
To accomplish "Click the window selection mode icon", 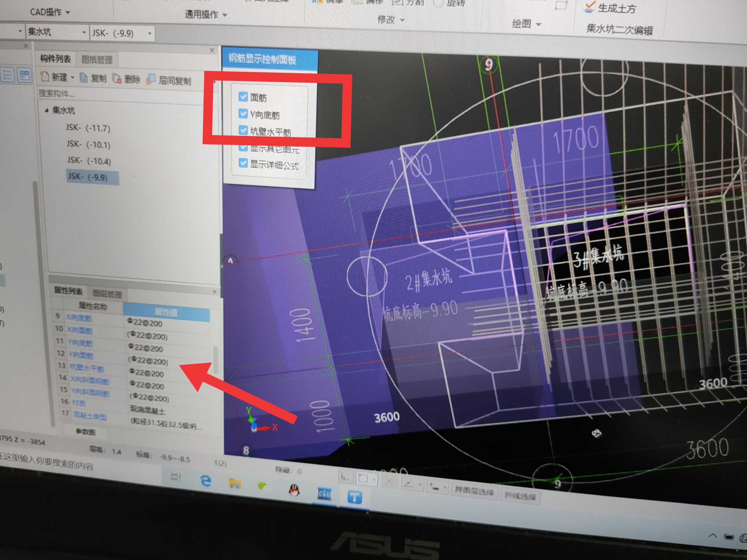I will point(363,478).
